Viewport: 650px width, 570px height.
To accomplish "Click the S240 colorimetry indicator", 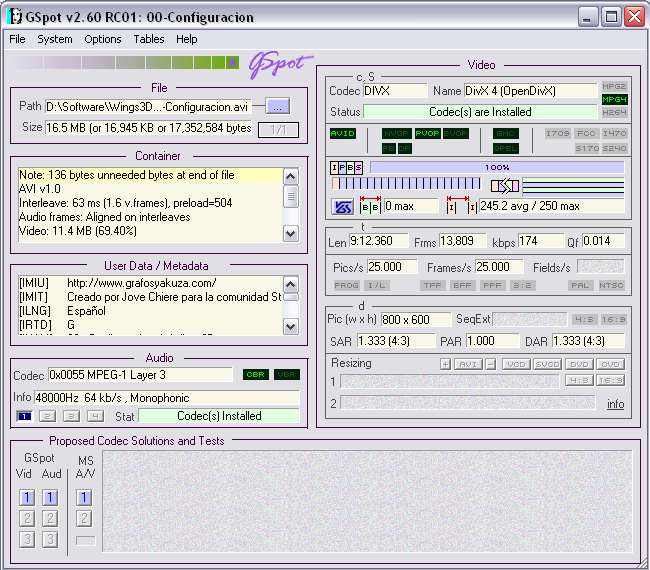I will click(x=614, y=148).
